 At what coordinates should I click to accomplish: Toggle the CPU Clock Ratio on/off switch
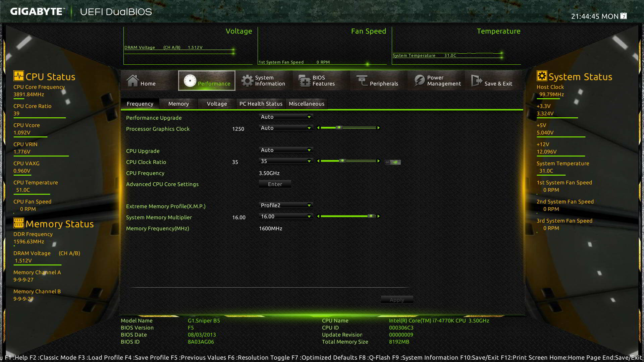392,162
